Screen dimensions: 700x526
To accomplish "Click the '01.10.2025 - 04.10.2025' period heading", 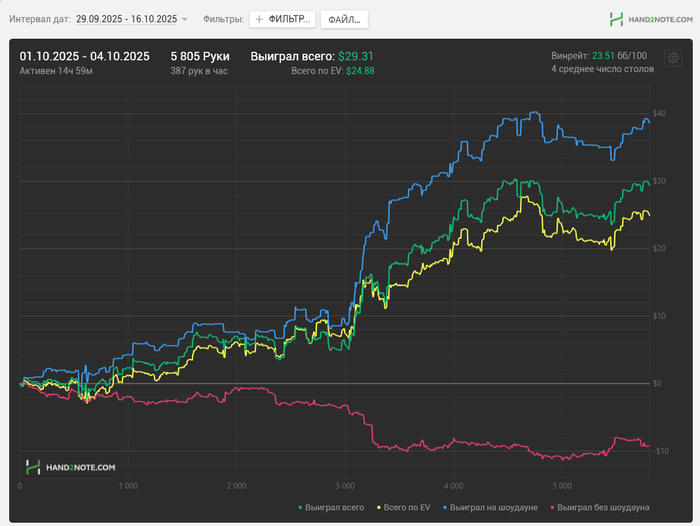I will [84, 56].
